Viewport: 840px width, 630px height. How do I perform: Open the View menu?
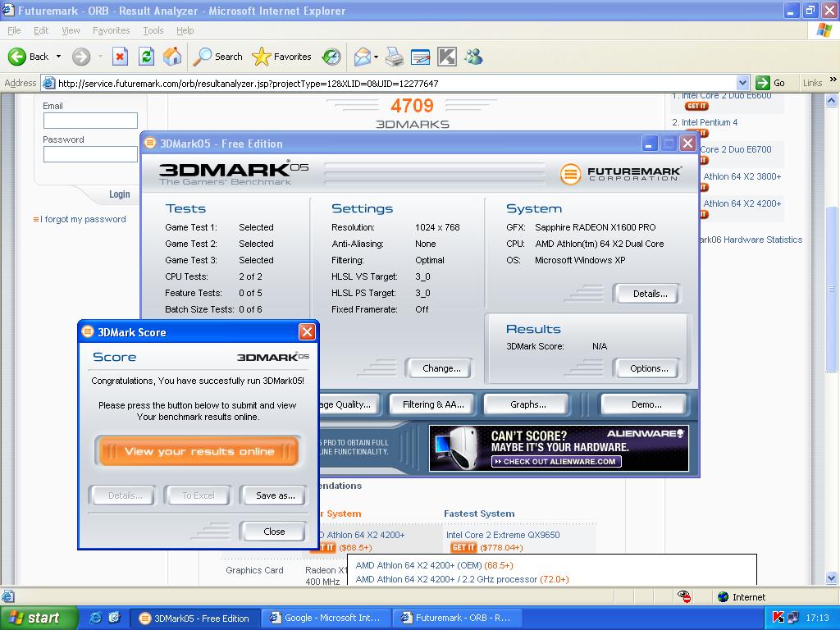[71, 30]
